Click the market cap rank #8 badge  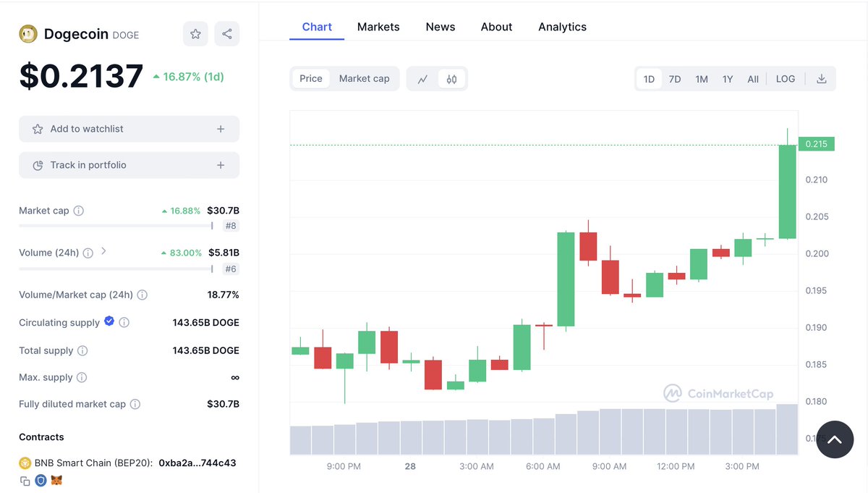coord(231,226)
